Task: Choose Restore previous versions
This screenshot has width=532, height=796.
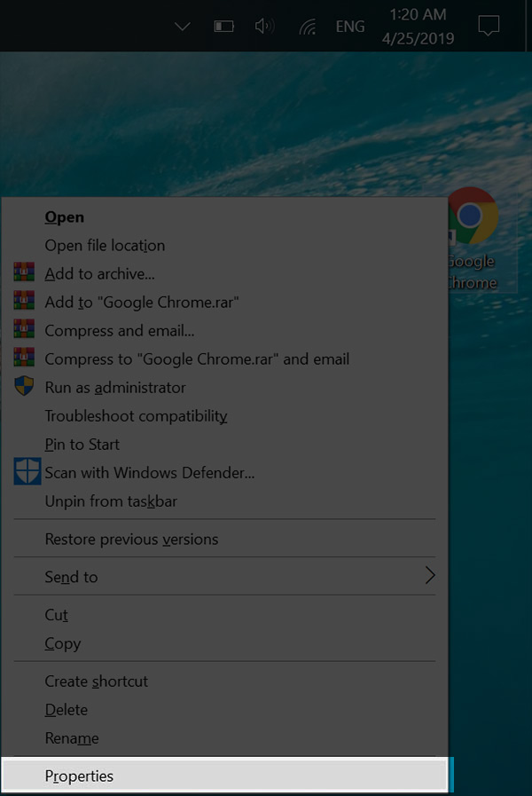Action: point(224,540)
